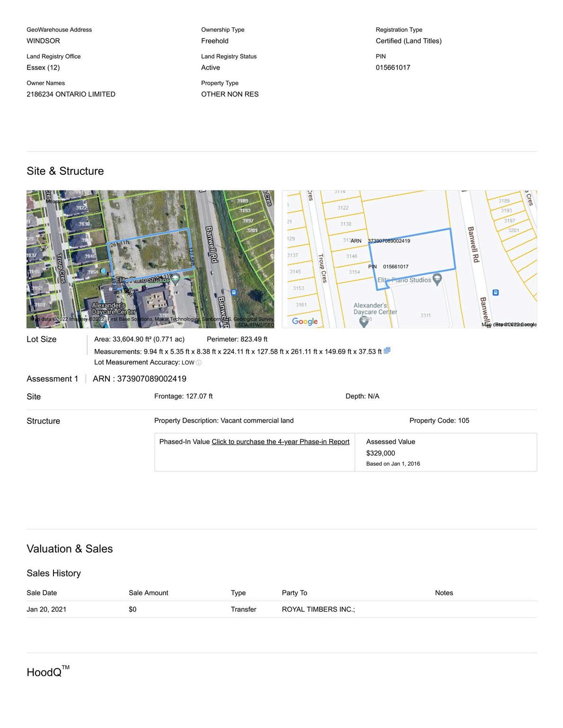Click the Google logo on street map

click(305, 321)
